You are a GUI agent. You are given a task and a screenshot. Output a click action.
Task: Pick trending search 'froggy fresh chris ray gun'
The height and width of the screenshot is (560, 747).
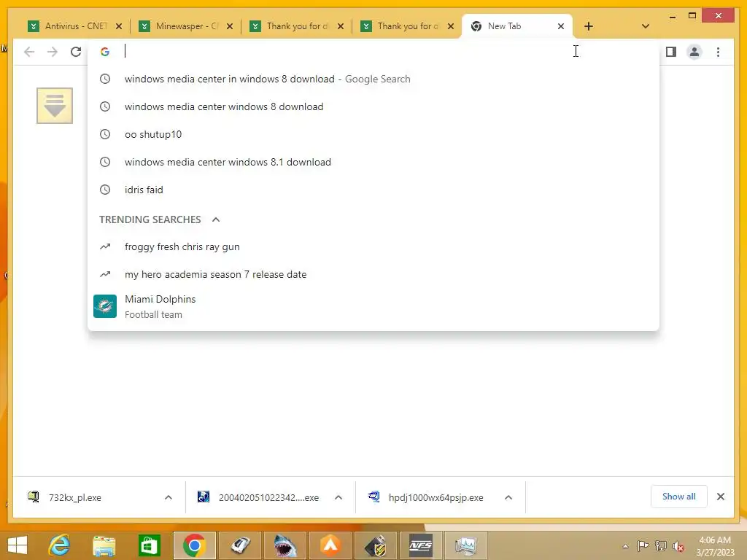point(373,246)
